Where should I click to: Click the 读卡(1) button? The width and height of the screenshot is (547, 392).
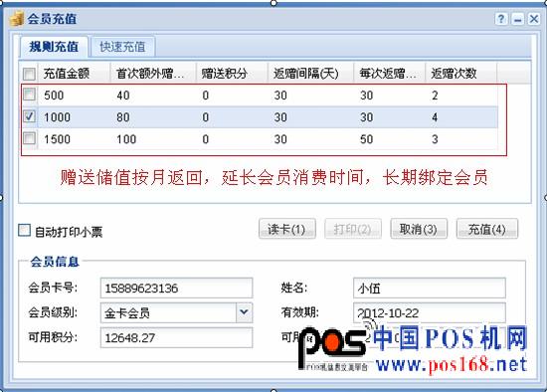tap(287, 229)
